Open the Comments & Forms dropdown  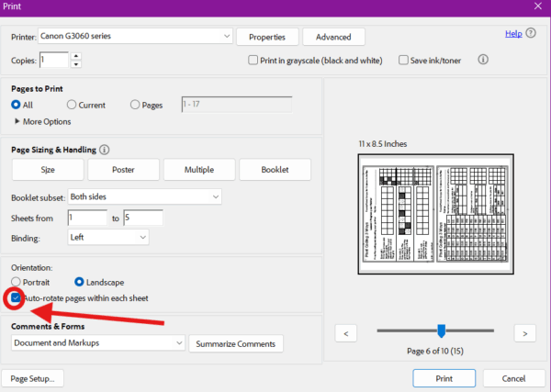click(x=98, y=343)
